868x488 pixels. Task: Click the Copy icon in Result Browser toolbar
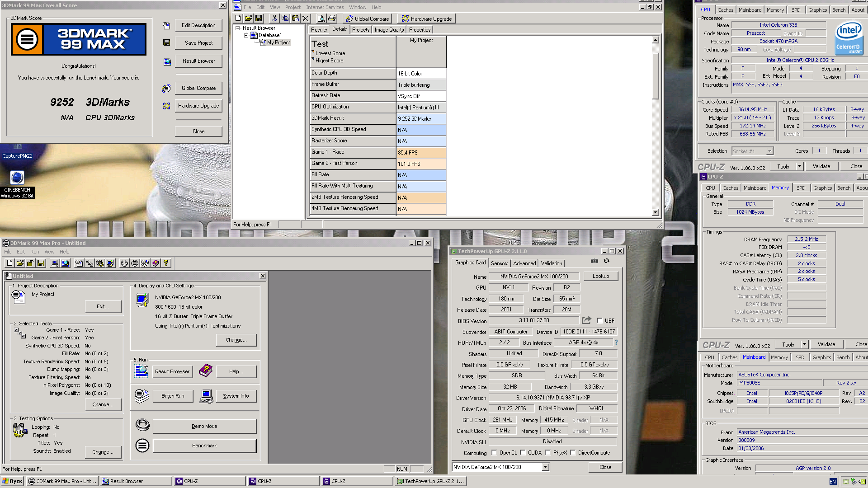point(284,18)
